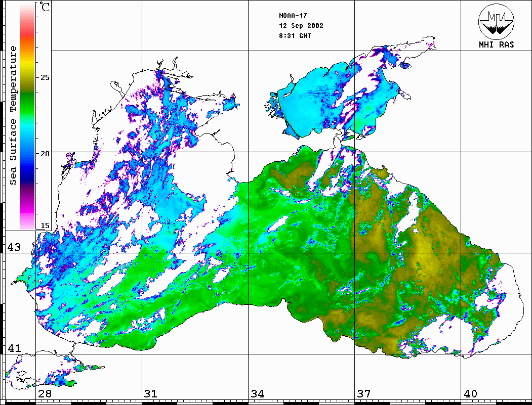Click the 15 value on temperature scale
The height and width of the screenshot is (405, 532).
click(x=45, y=226)
